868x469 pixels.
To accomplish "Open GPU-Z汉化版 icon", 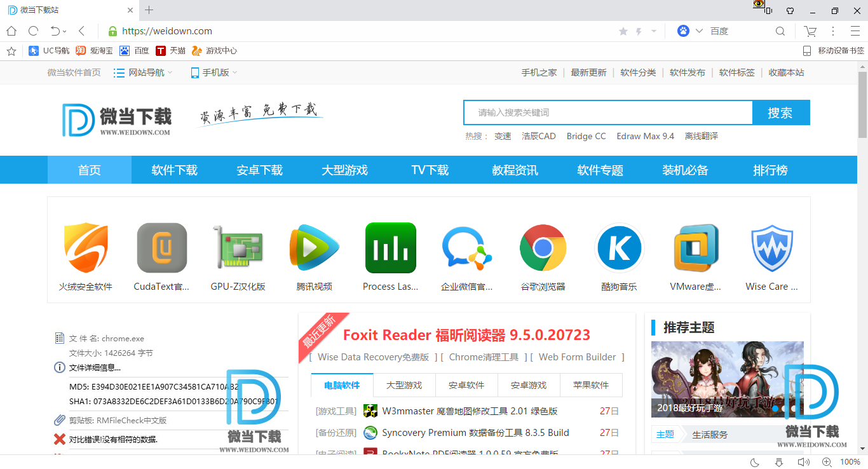I will (x=238, y=248).
